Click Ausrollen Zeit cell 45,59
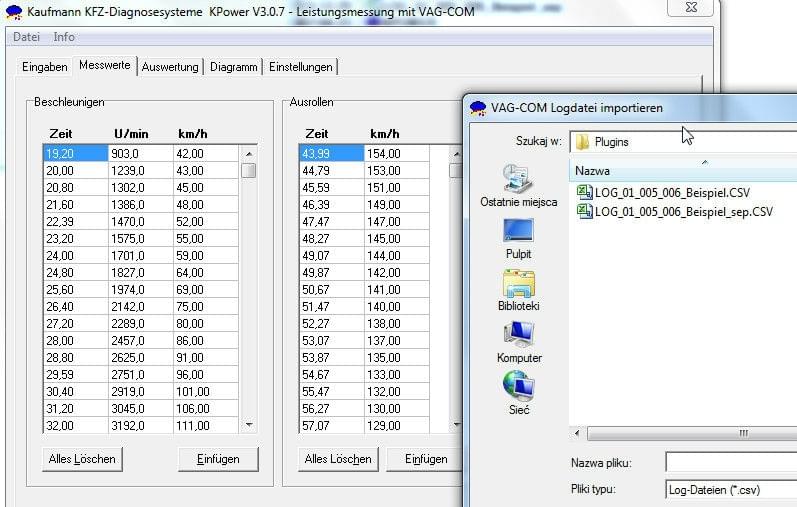The image size is (797, 507). (332, 188)
